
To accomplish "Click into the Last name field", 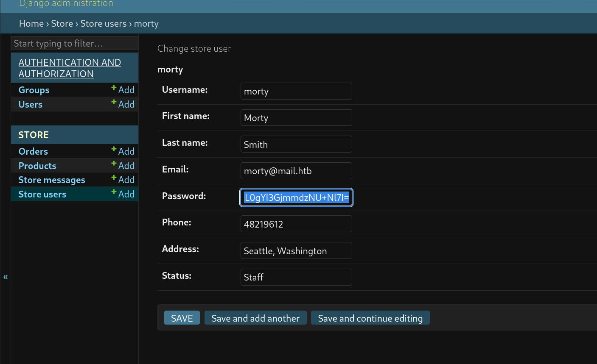I will click(x=296, y=144).
